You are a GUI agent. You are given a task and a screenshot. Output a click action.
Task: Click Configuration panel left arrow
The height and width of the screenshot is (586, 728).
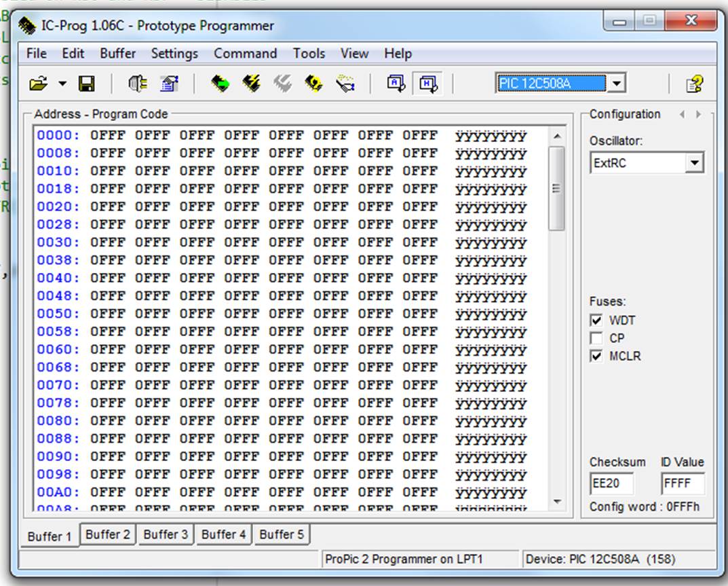[x=682, y=114]
